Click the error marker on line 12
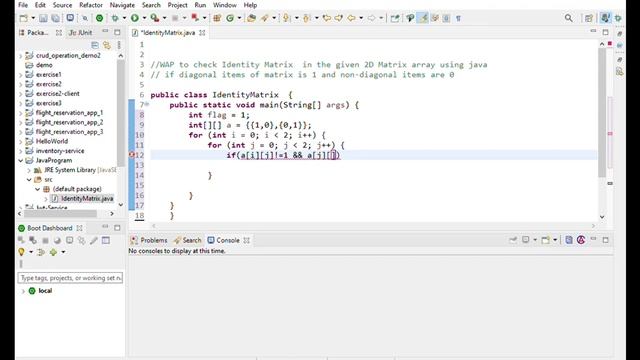The width and height of the screenshot is (640, 360). [132, 155]
